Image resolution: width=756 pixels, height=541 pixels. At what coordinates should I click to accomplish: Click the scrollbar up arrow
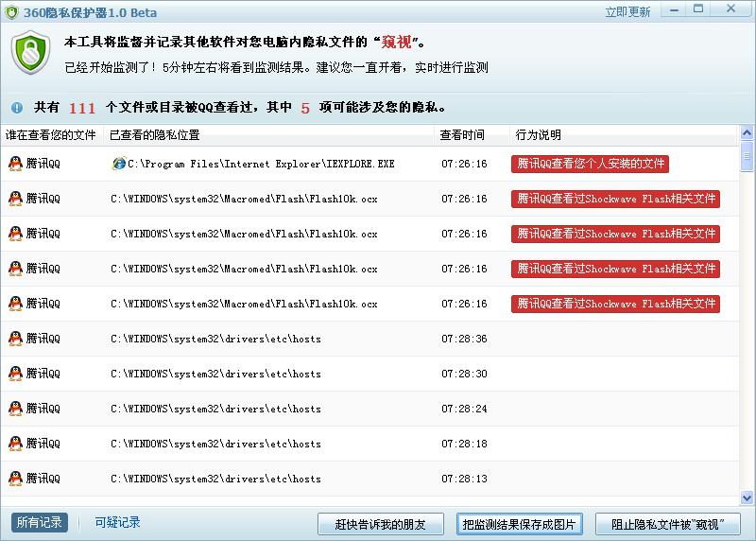click(x=747, y=132)
